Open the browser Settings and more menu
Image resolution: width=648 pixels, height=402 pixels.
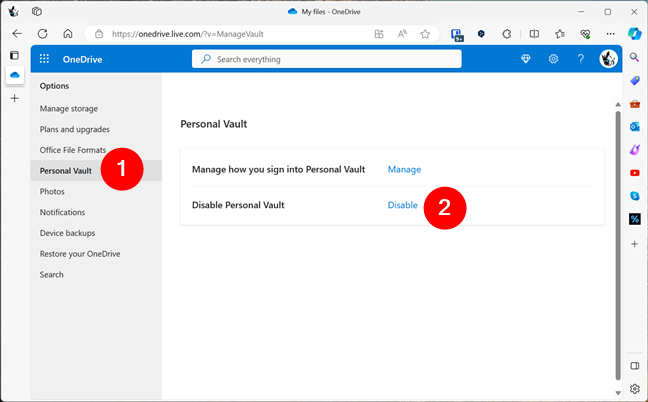pos(610,34)
